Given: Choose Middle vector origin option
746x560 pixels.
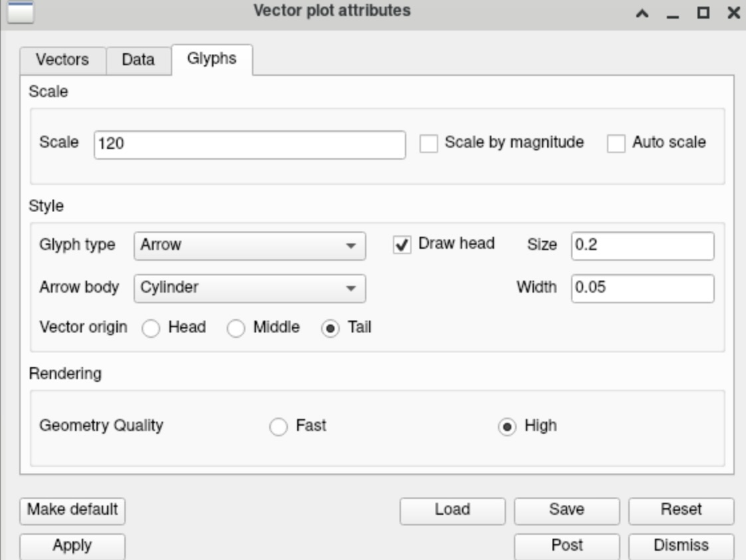Looking at the screenshot, I should [x=236, y=329].
